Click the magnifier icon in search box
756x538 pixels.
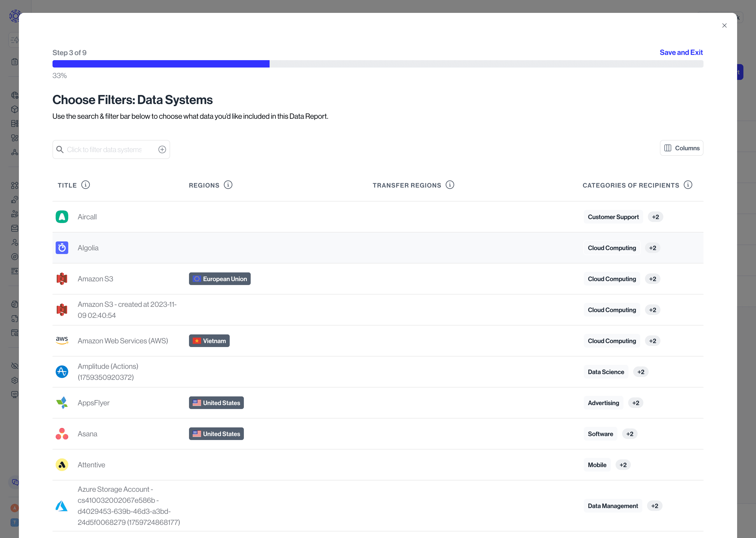(60, 149)
